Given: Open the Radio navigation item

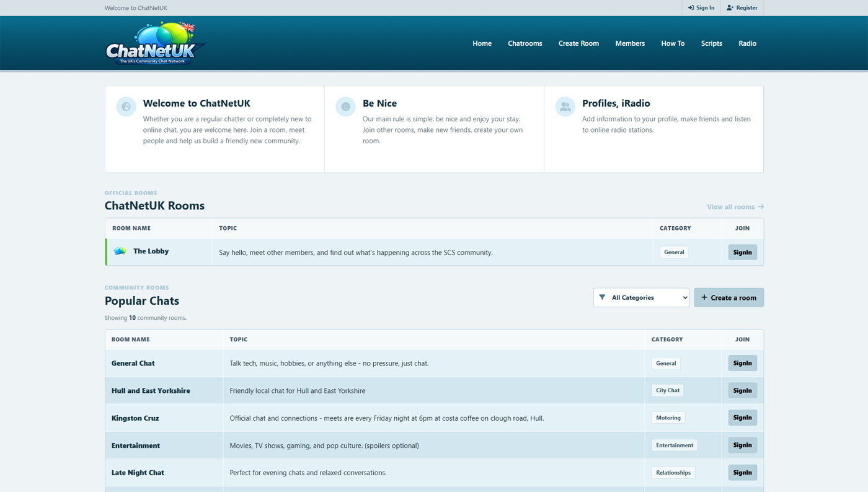Looking at the screenshot, I should [x=747, y=43].
